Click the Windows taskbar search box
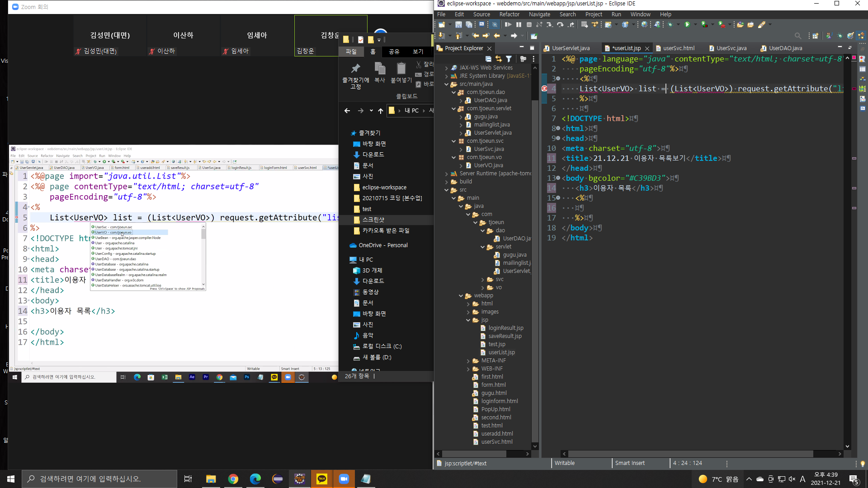This screenshot has width=868, height=488. [x=99, y=479]
